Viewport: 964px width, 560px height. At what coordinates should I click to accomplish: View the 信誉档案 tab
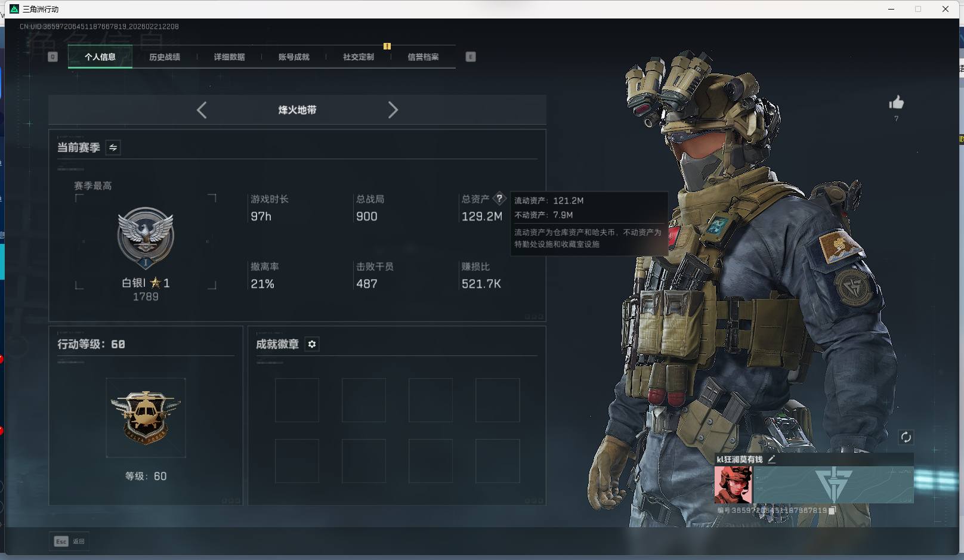pyautogui.click(x=422, y=57)
